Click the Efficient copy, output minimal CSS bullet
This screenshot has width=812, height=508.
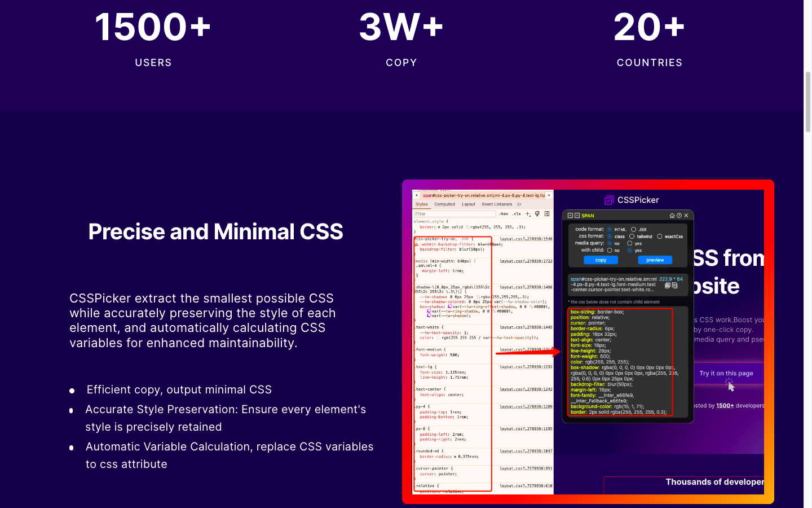pyautogui.click(x=179, y=389)
